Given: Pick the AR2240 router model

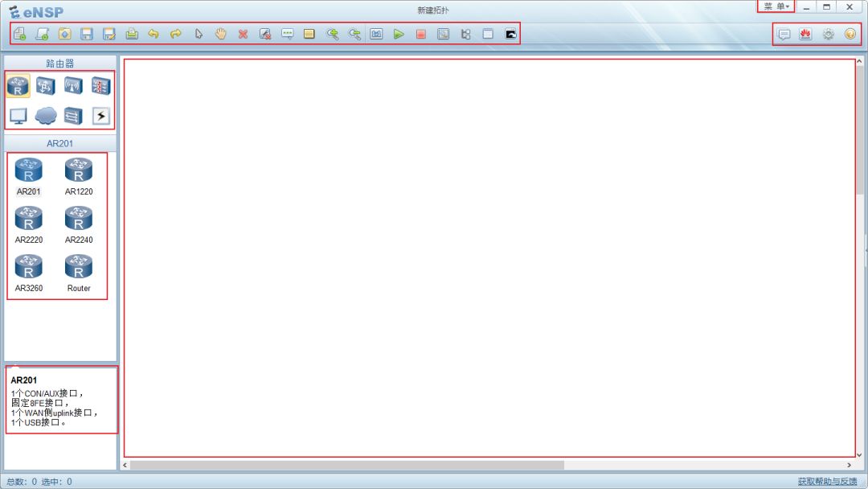Looking at the screenshot, I should coord(79,225).
